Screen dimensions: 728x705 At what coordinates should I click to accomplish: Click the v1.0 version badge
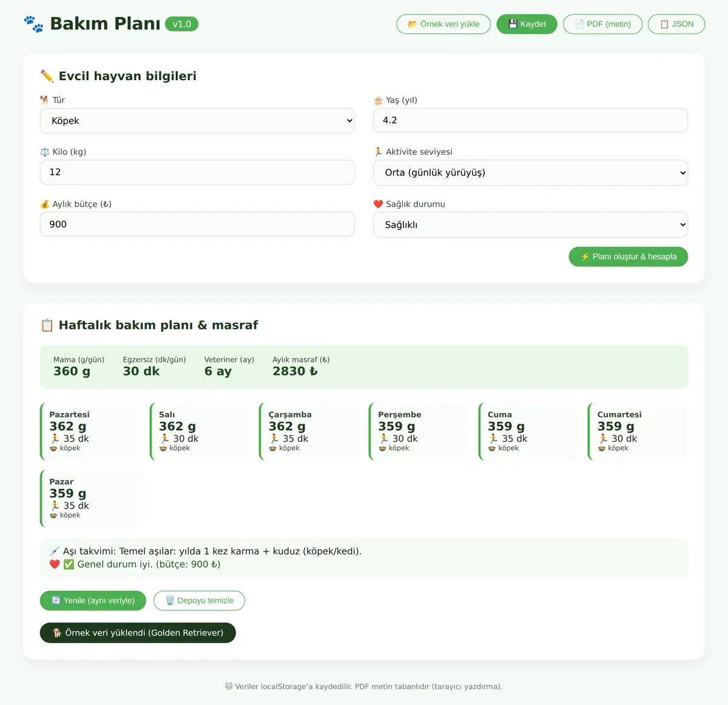[181, 24]
